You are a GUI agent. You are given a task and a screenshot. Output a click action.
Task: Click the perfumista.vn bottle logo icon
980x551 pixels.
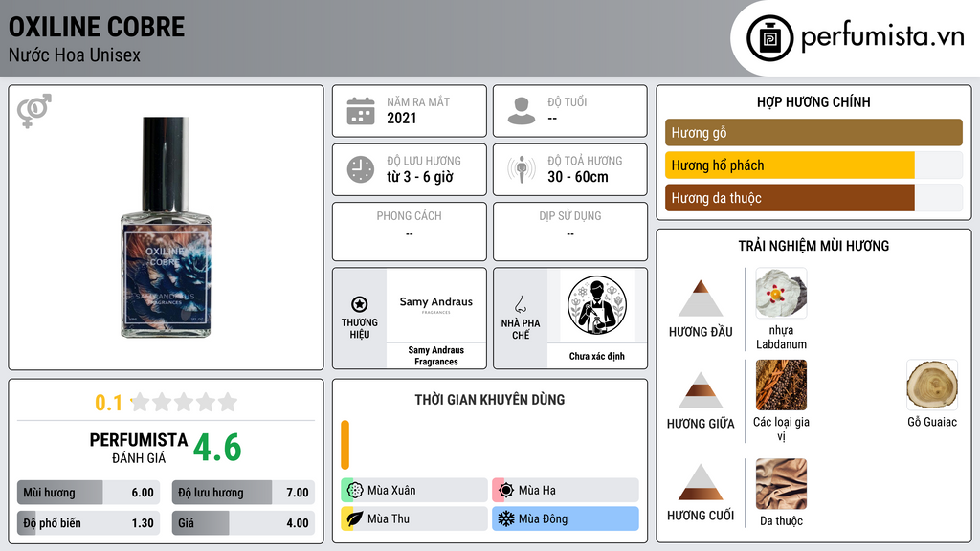click(x=769, y=38)
